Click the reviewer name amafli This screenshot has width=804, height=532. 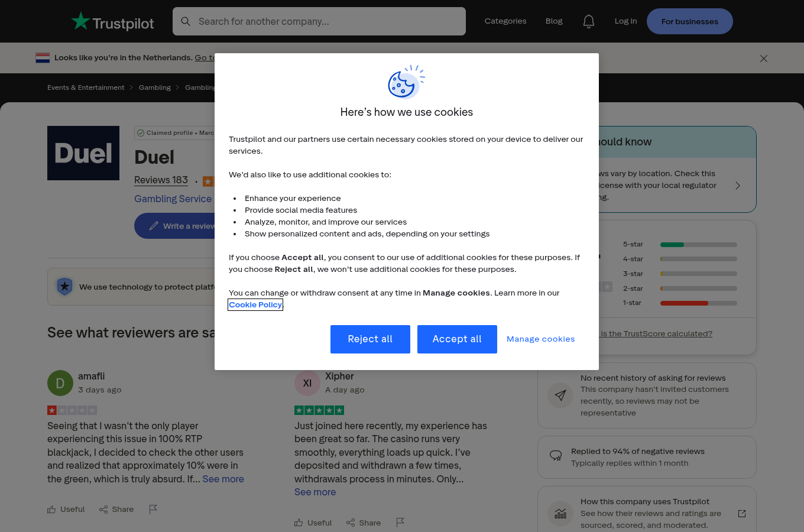coord(91,377)
